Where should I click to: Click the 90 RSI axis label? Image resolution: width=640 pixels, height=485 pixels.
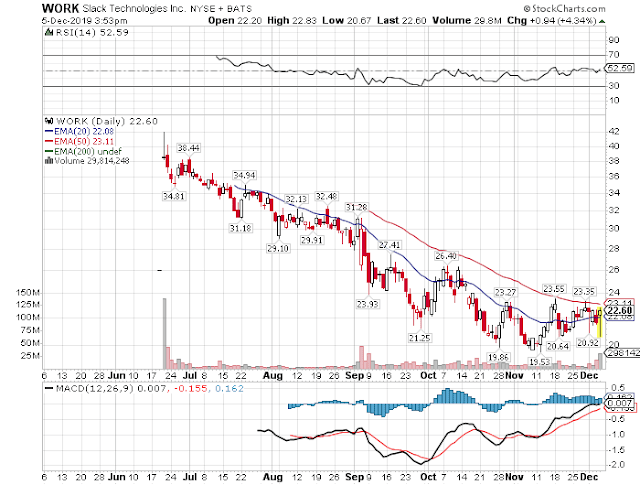614,40
